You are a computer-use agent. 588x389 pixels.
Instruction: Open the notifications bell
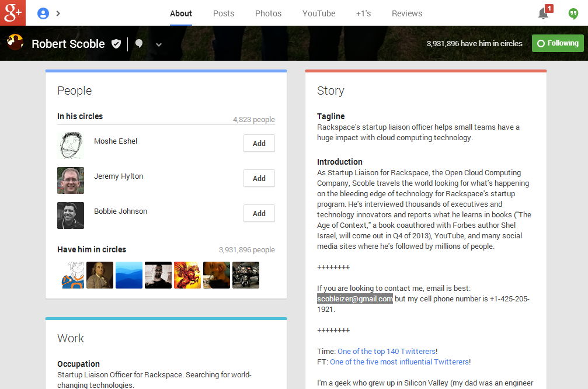[x=544, y=13]
